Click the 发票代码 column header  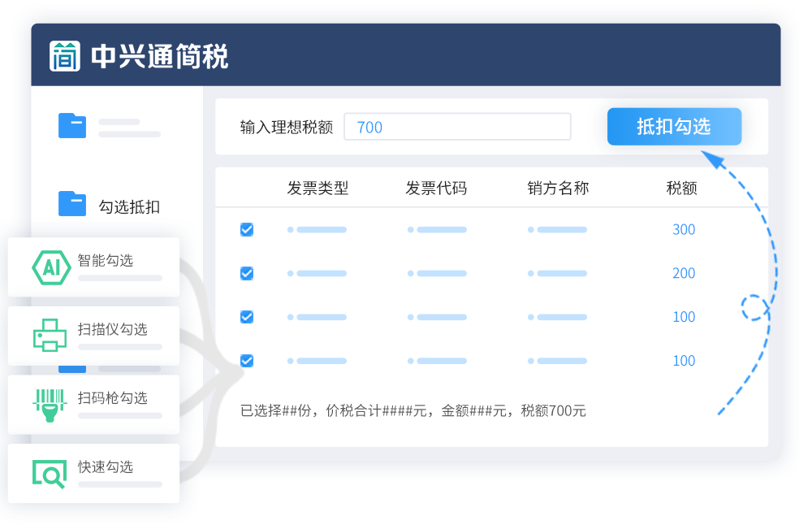tap(436, 188)
